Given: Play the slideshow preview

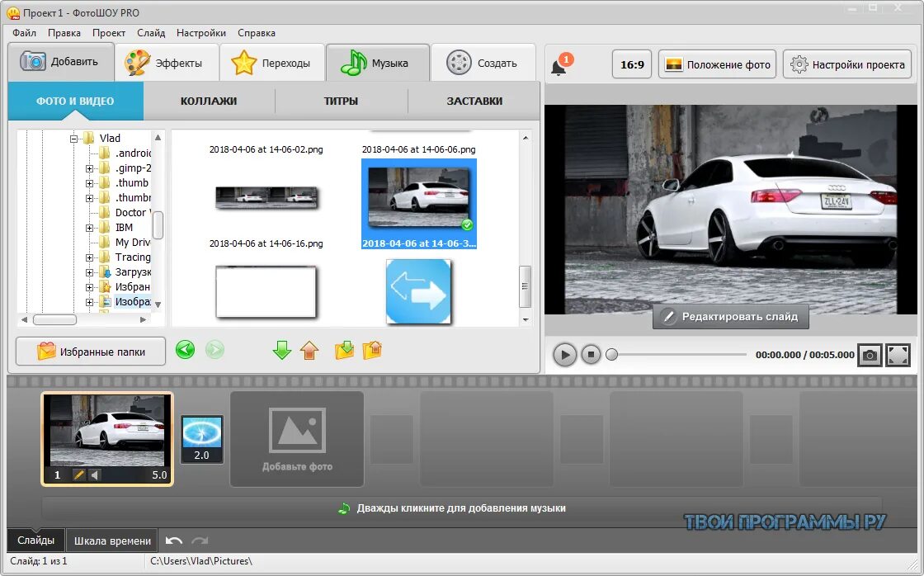Looking at the screenshot, I should click(564, 355).
